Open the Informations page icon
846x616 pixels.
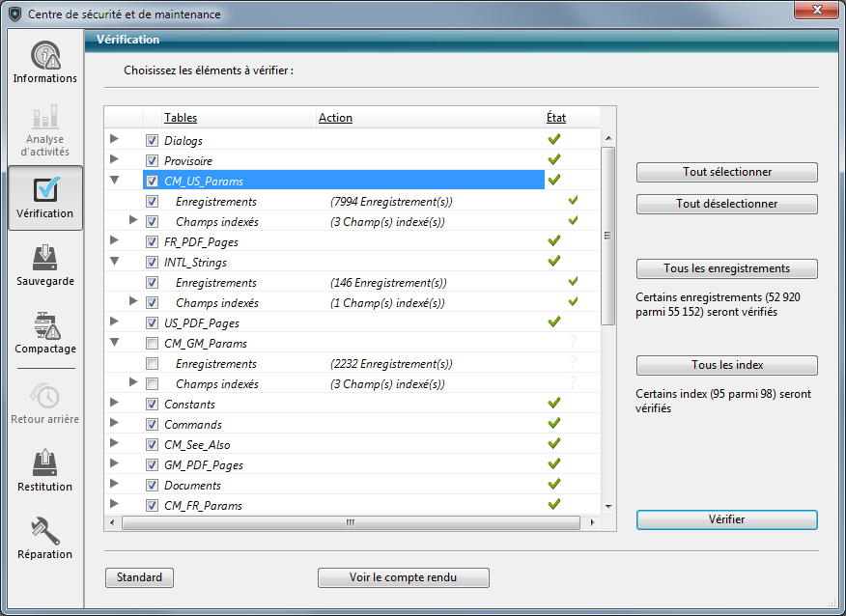(x=45, y=55)
